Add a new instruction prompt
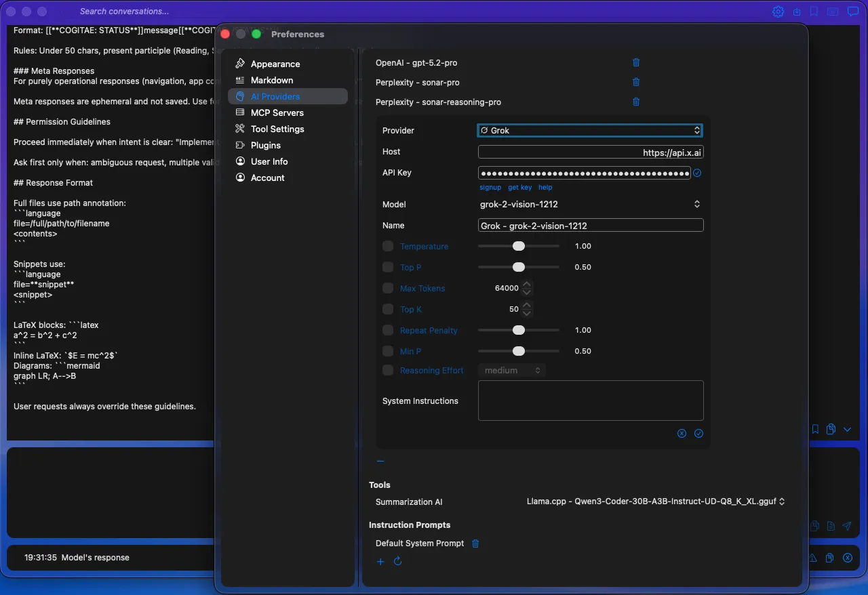The width and height of the screenshot is (868, 595). click(380, 561)
